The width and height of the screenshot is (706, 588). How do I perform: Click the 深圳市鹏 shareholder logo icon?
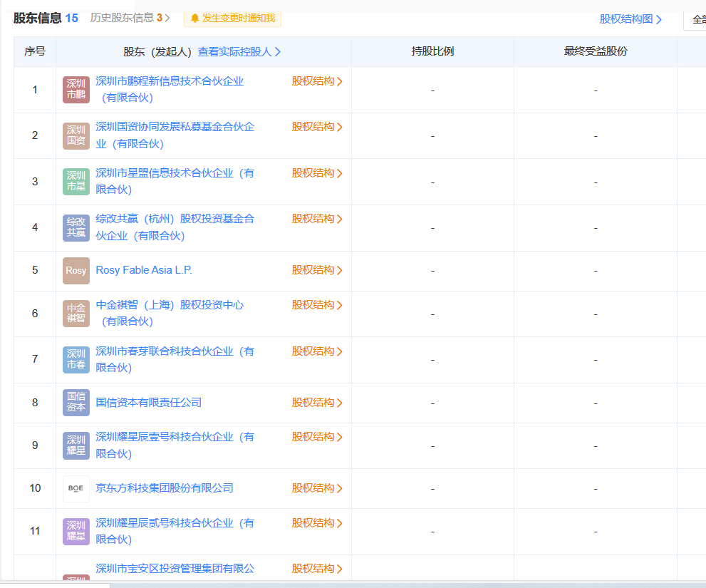pyautogui.click(x=76, y=90)
